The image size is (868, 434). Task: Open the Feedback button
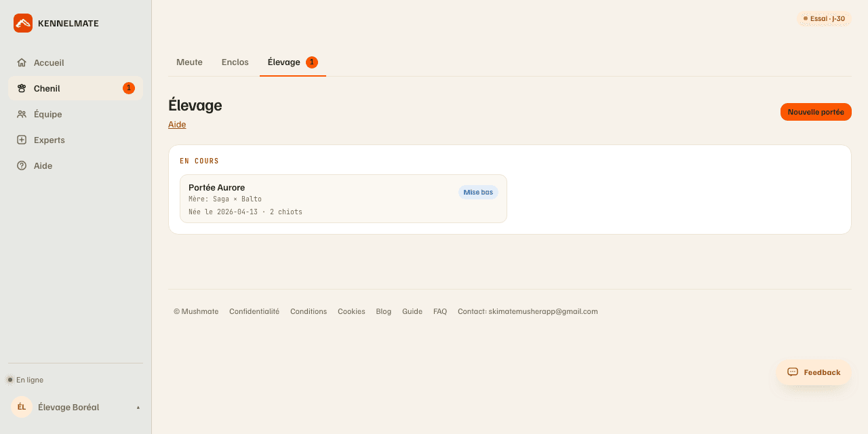(814, 372)
